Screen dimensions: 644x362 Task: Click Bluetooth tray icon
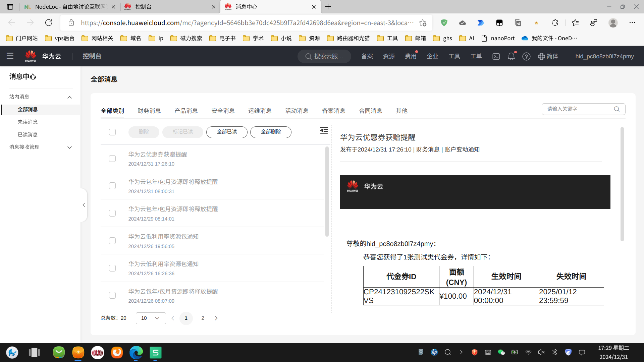555,352
